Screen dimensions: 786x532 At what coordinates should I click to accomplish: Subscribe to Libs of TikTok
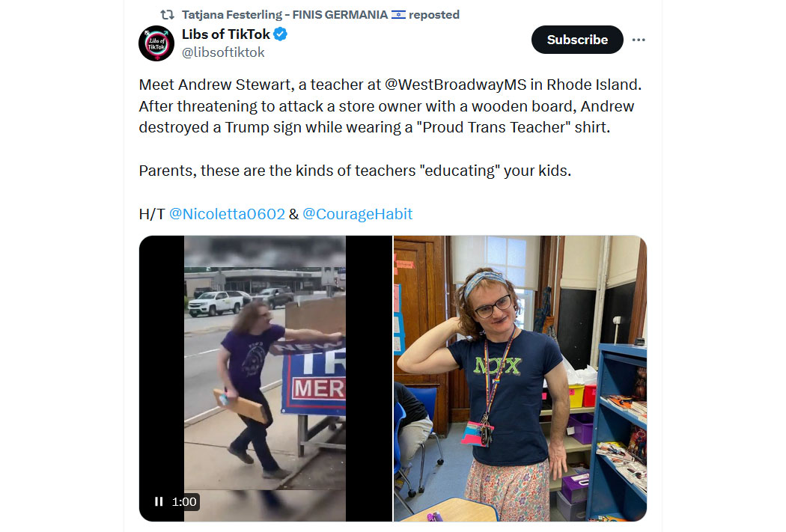coord(577,40)
